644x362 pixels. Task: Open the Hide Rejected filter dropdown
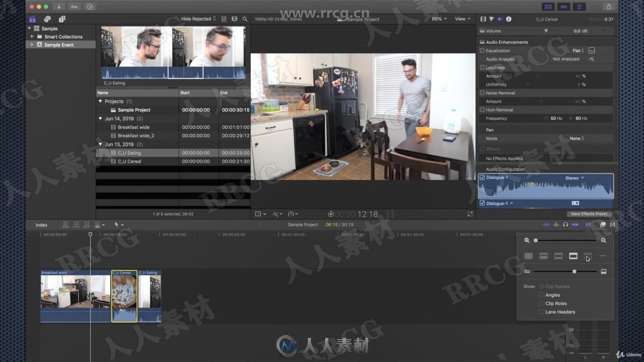[198, 19]
